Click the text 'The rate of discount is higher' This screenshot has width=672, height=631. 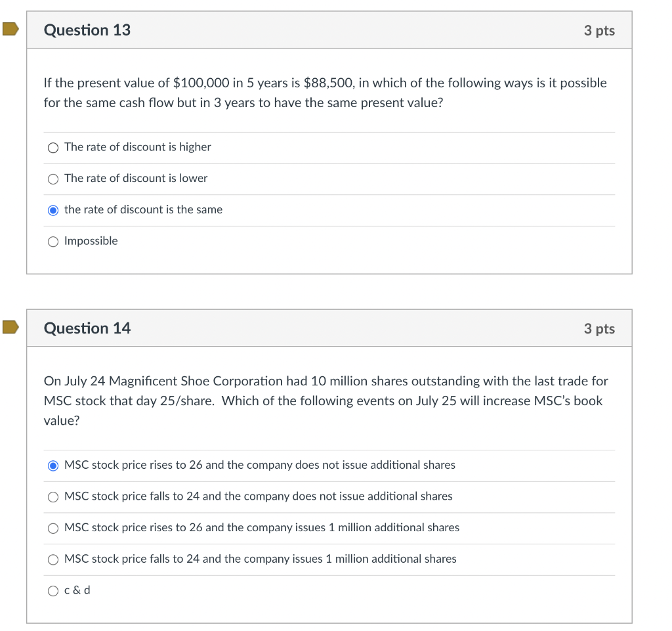(137, 147)
